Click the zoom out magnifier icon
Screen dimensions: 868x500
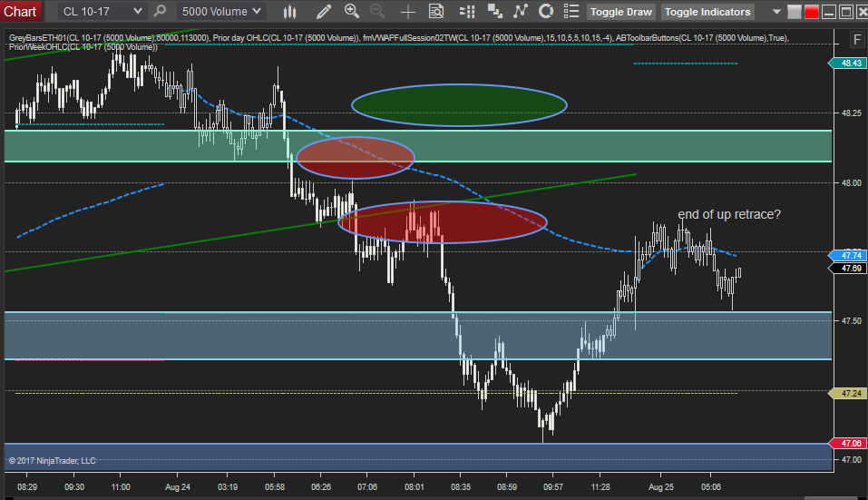(x=377, y=11)
